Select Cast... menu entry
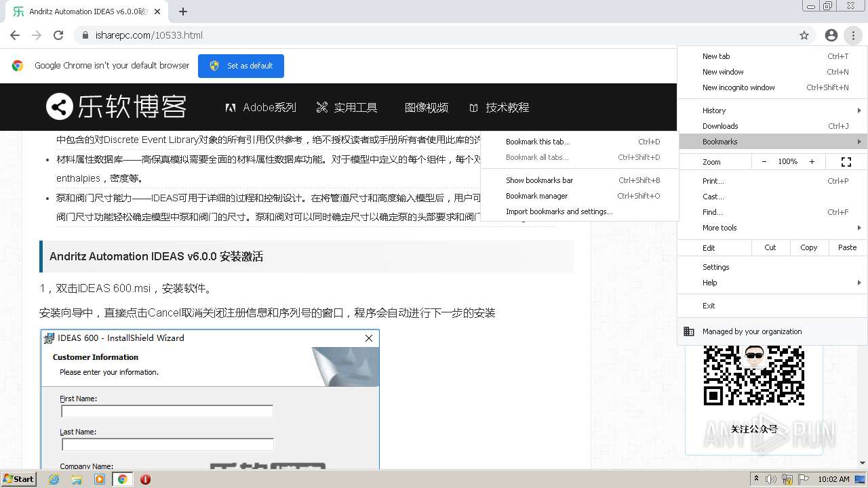The width and height of the screenshot is (868, 488). [x=772, y=197]
